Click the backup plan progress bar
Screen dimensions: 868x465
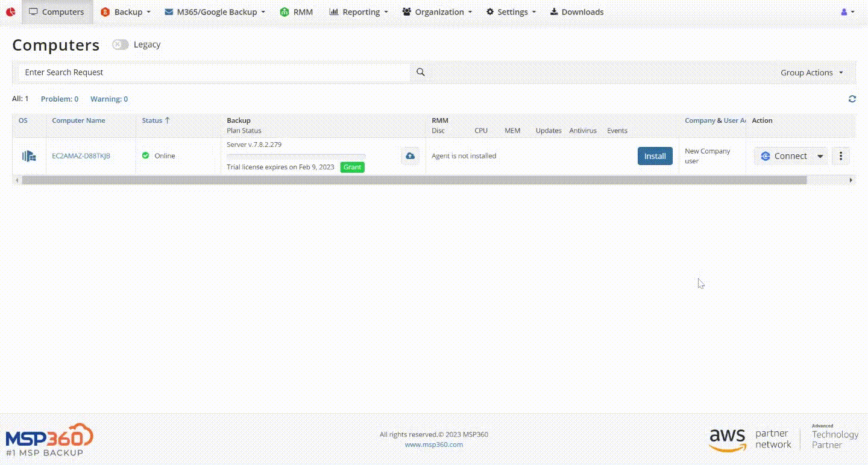[297, 156]
